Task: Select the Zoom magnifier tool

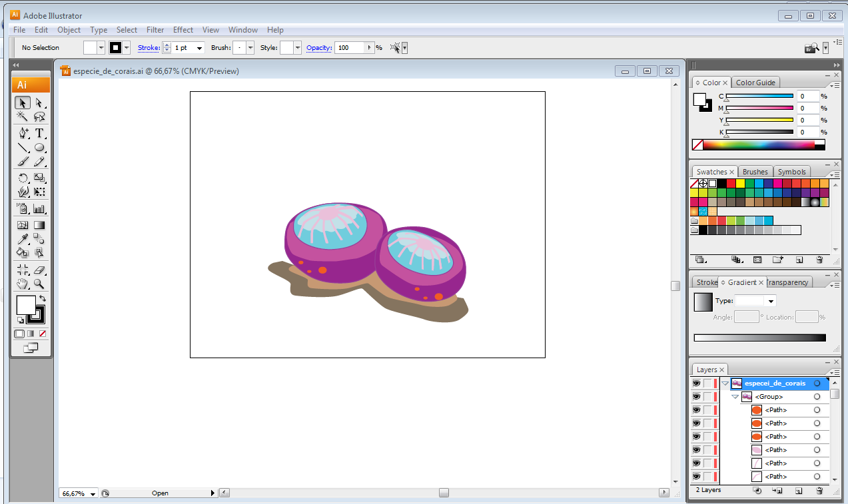Action: click(39, 284)
